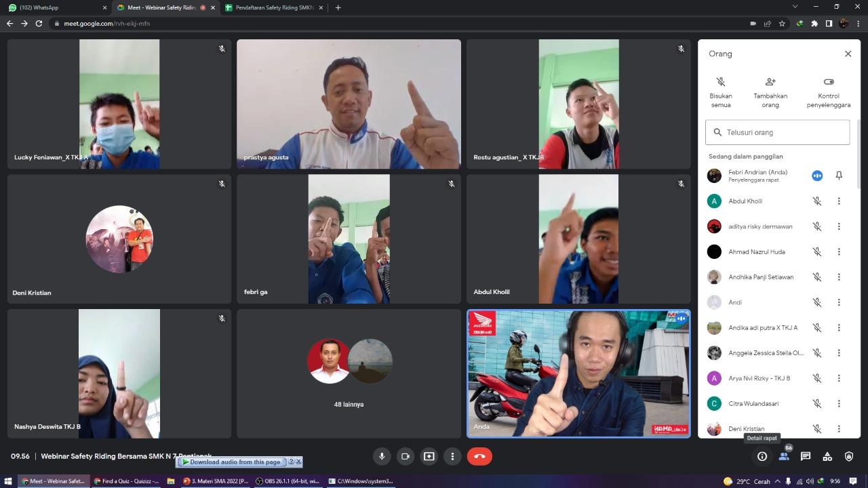This screenshot has width=868, height=488.
Task: Open more options for Ahmad Nazrul Huda
Action: point(839,251)
